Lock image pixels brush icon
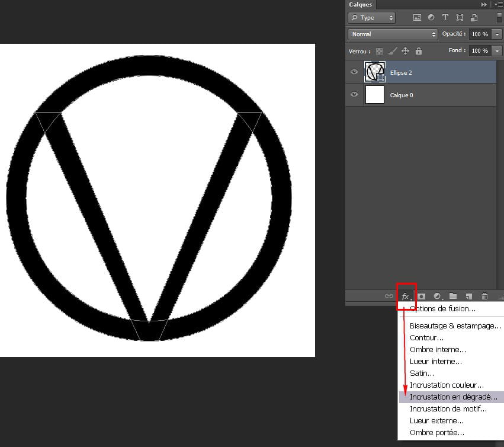The image size is (504, 447). pos(392,51)
